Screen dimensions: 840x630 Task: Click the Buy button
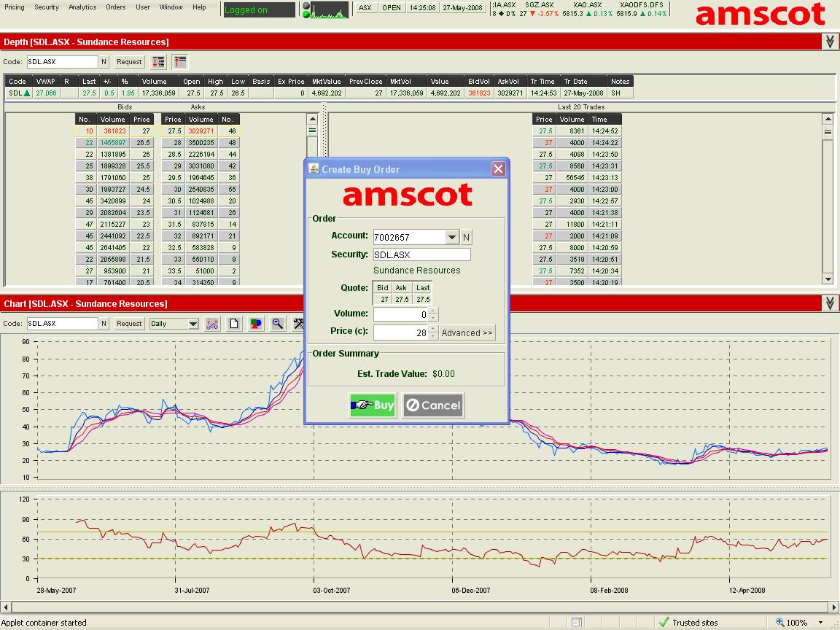tap(373, 405)
